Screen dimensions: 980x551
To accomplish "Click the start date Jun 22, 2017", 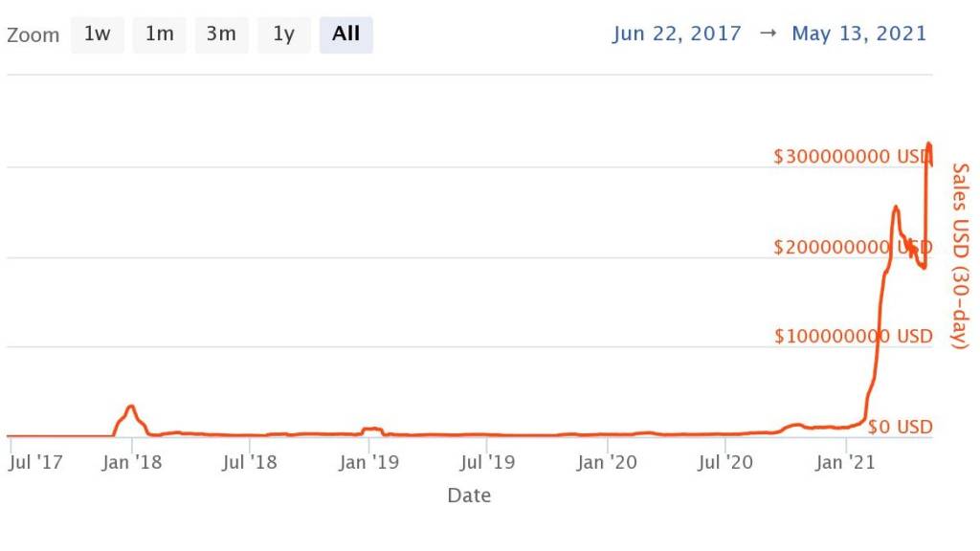I will (x=677, y=33).
